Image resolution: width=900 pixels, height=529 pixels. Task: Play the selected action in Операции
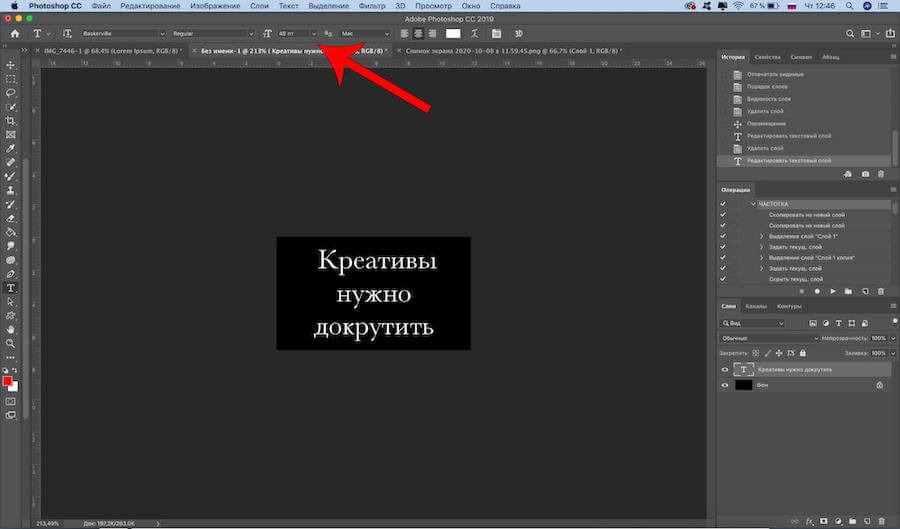coord(832,291)
